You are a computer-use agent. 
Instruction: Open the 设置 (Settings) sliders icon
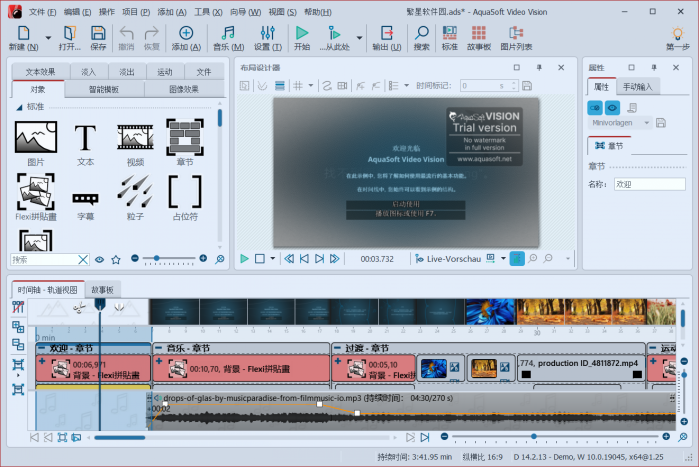pos(267,33)
